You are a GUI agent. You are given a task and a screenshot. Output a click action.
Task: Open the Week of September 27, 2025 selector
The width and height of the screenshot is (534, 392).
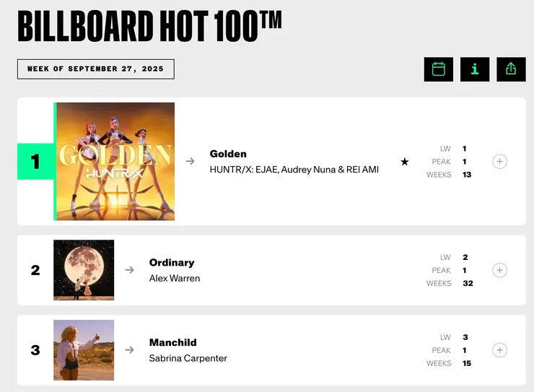[95, 69]
